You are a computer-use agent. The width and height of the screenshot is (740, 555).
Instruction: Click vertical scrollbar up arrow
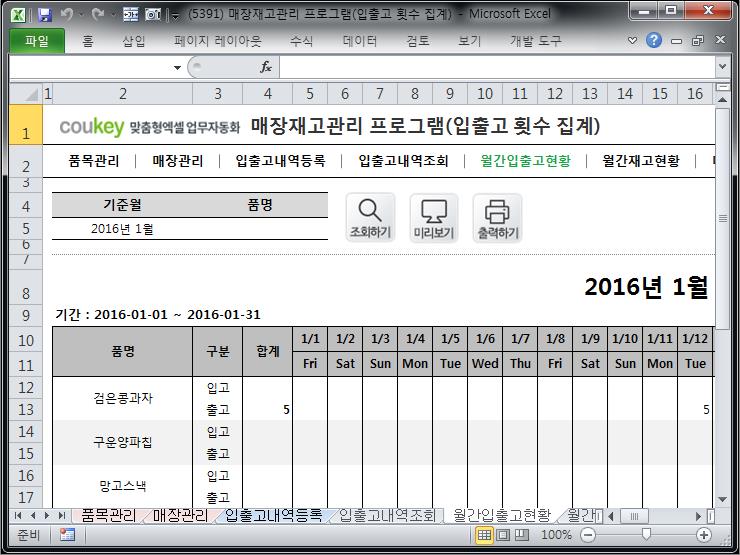coord(722,100)
